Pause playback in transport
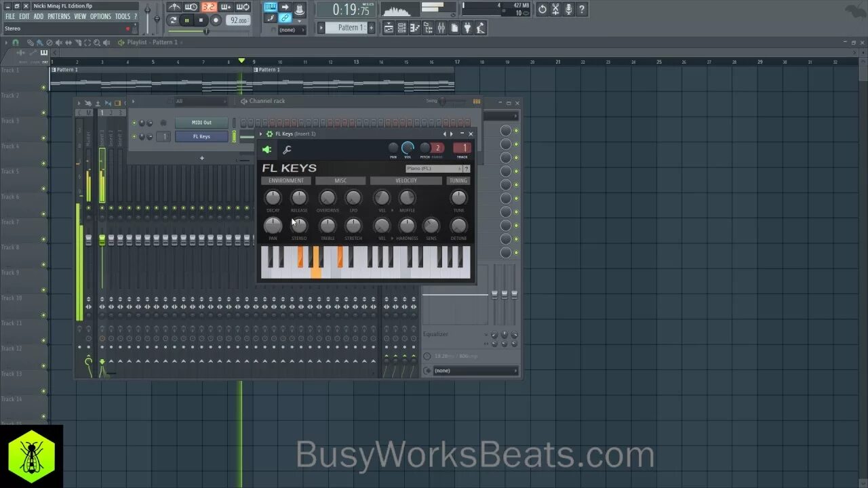 [187, 20]
